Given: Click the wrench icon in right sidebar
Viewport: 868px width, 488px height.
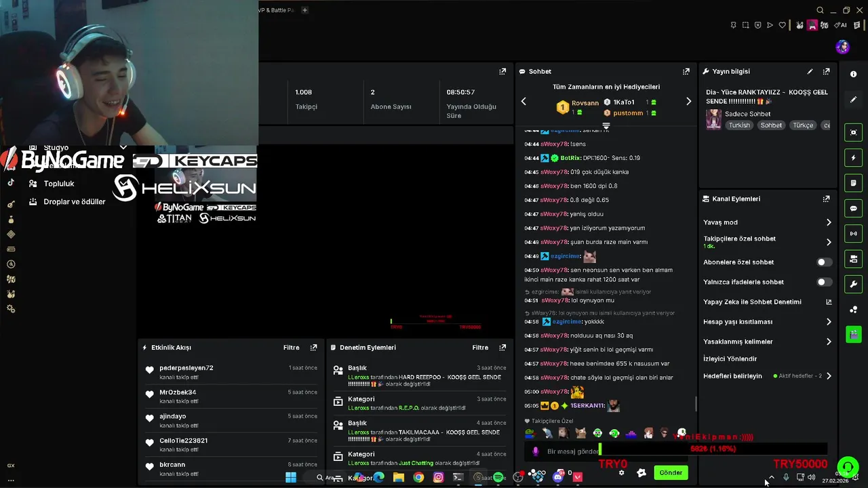Looking at the screenshot, I should point(854,284).
